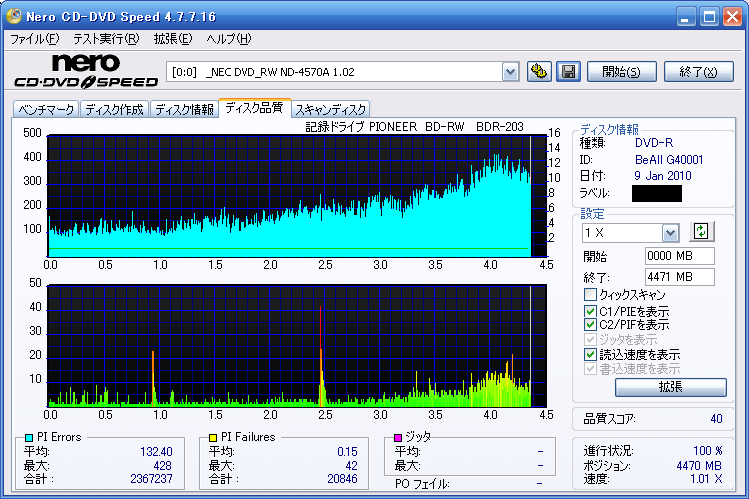749x499 pixels.
Task: Click the quality score value 40
Action: tap(716, 419)
